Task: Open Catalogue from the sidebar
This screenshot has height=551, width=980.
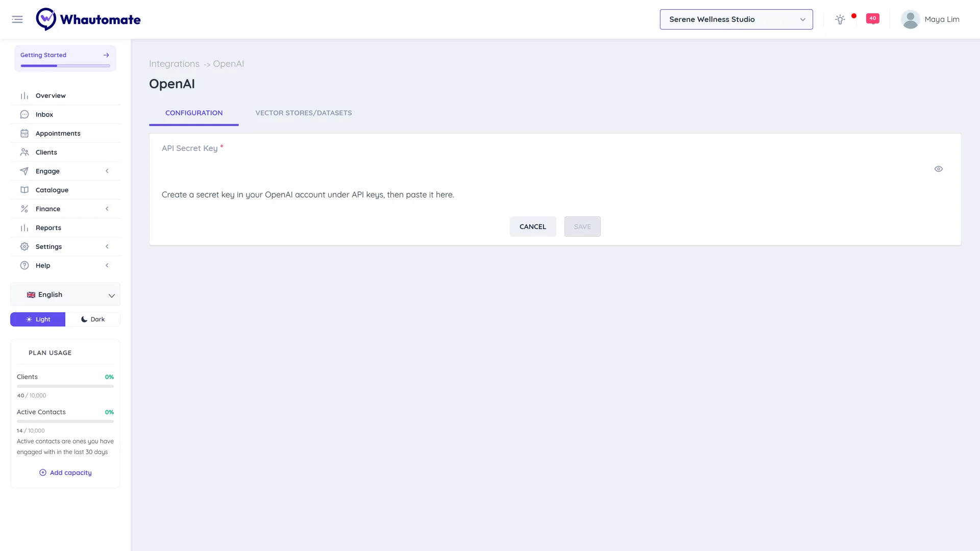Action: (x=65, y=190)
